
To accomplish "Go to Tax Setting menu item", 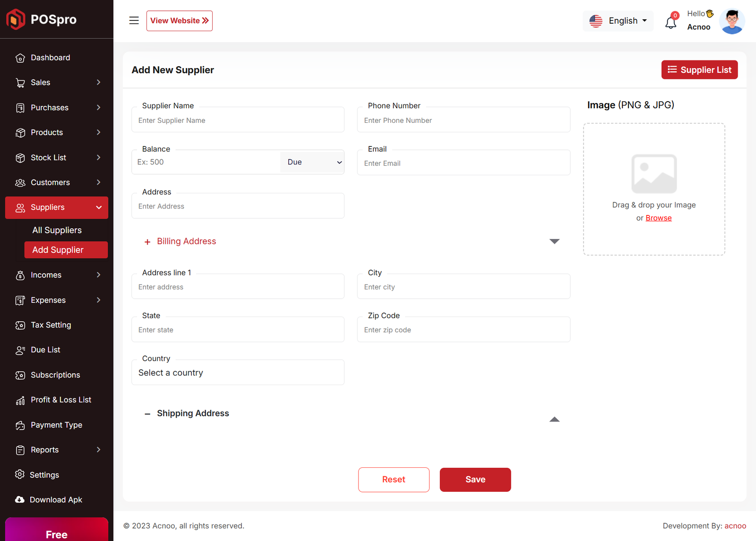I will [51, 325].
